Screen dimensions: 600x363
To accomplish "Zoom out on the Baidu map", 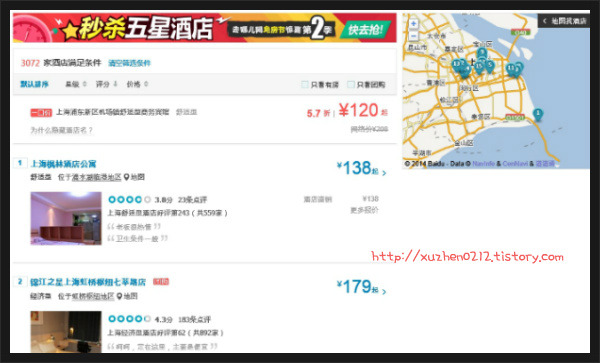I will click(x=413, y=36).
